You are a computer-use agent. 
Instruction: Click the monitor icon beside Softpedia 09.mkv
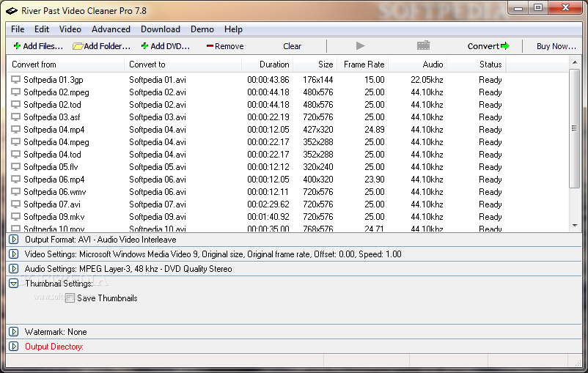click(x=15, y=217)
